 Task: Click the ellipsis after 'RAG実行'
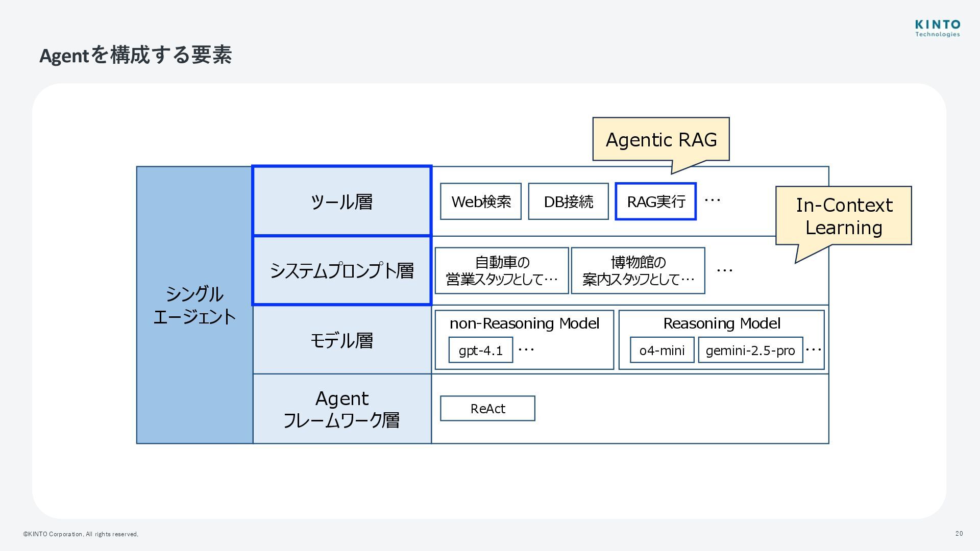pyautogui.click(x=713, y=201)
